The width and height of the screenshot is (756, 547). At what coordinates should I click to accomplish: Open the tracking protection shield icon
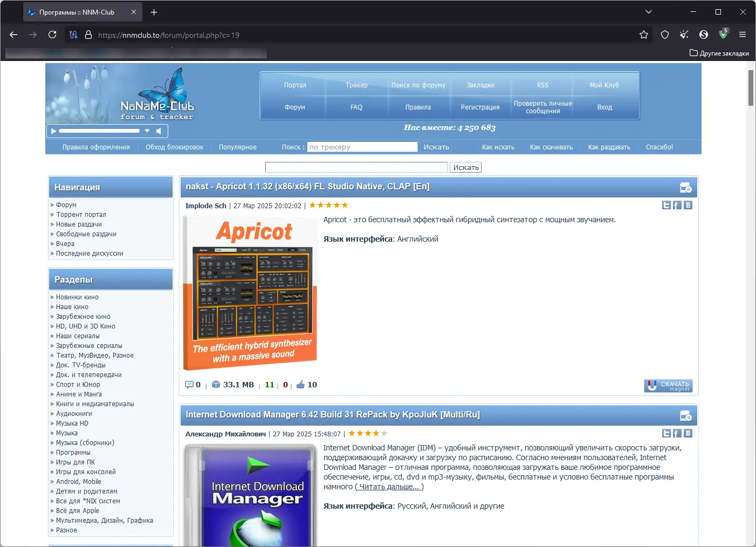tap(665, 35)
